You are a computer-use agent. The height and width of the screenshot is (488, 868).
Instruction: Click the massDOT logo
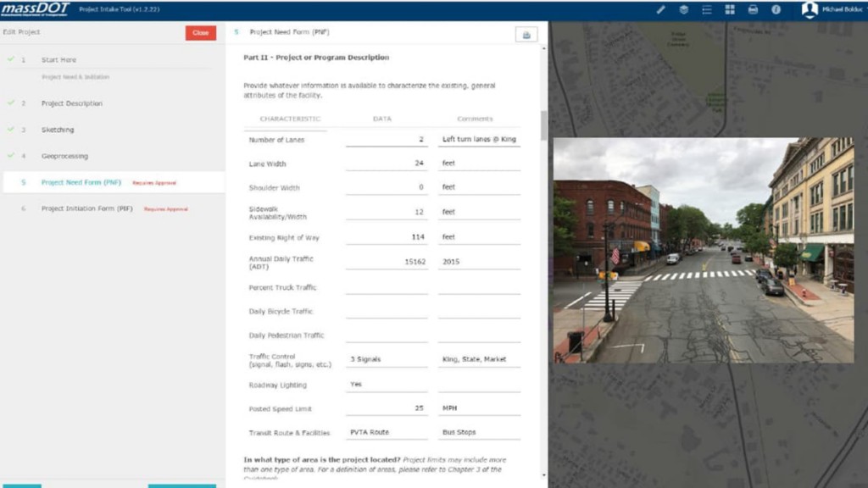click(36, 9)
